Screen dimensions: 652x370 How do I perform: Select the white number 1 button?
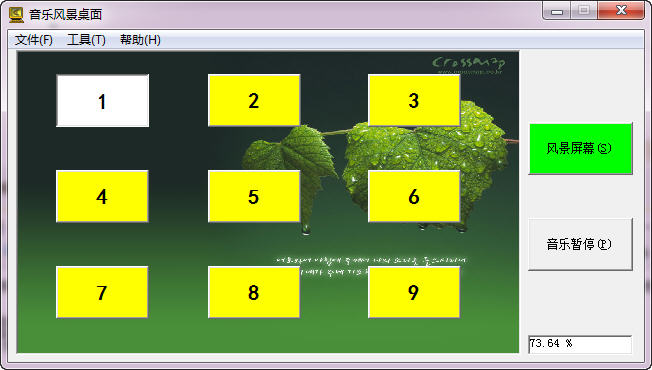coord(102,101)
